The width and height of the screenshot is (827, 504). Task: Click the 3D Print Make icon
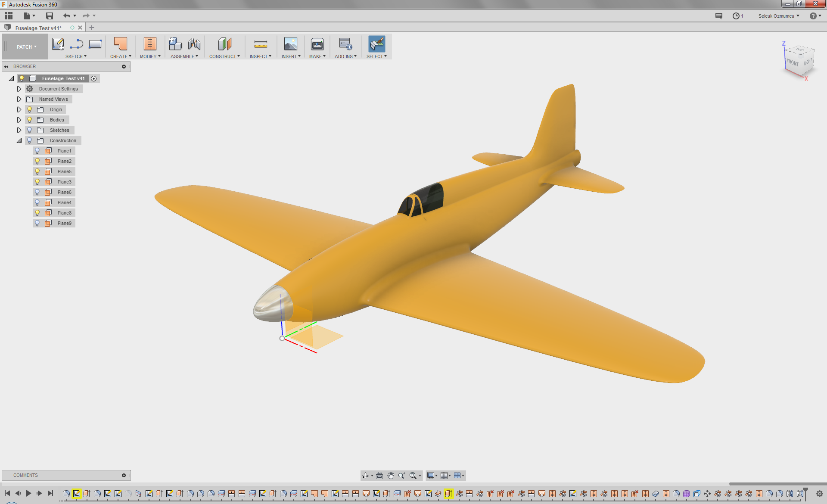317,44
